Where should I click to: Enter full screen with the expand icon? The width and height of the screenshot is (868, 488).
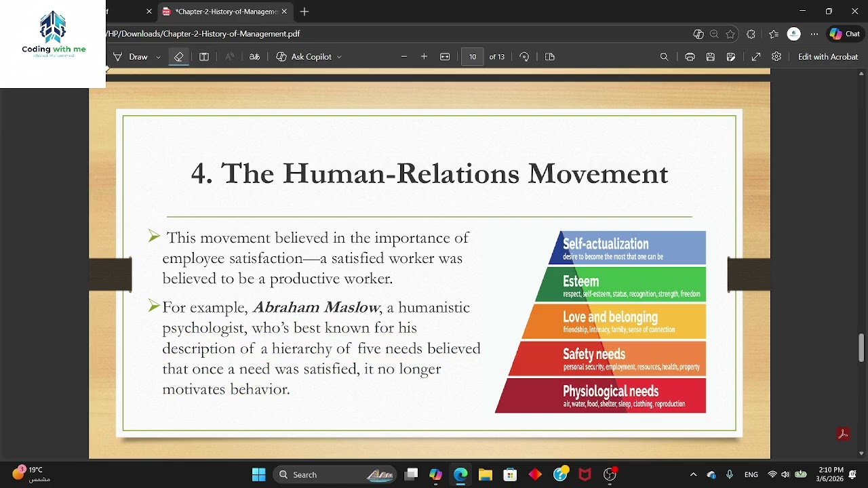pos(756,57)
